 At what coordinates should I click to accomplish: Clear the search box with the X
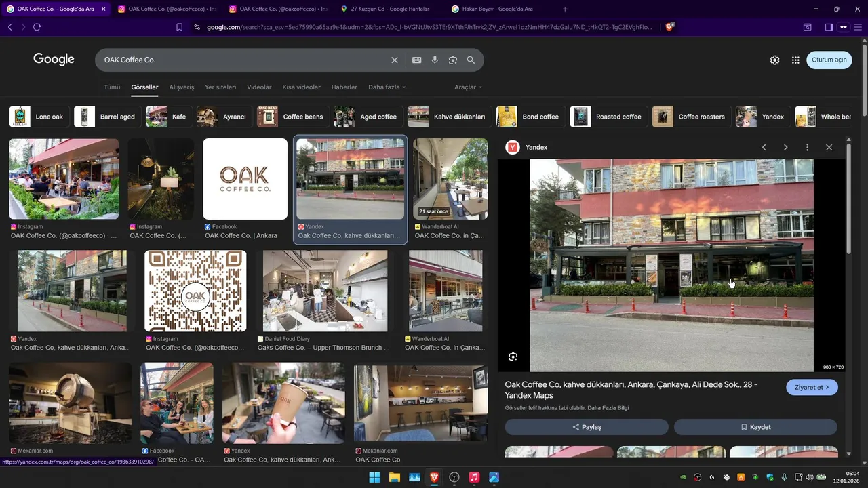[x=395, y=60]
